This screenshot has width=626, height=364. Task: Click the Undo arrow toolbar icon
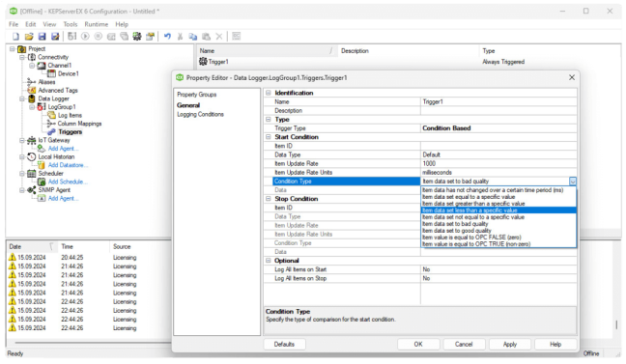pyautogui.click(x=167, y=37)
